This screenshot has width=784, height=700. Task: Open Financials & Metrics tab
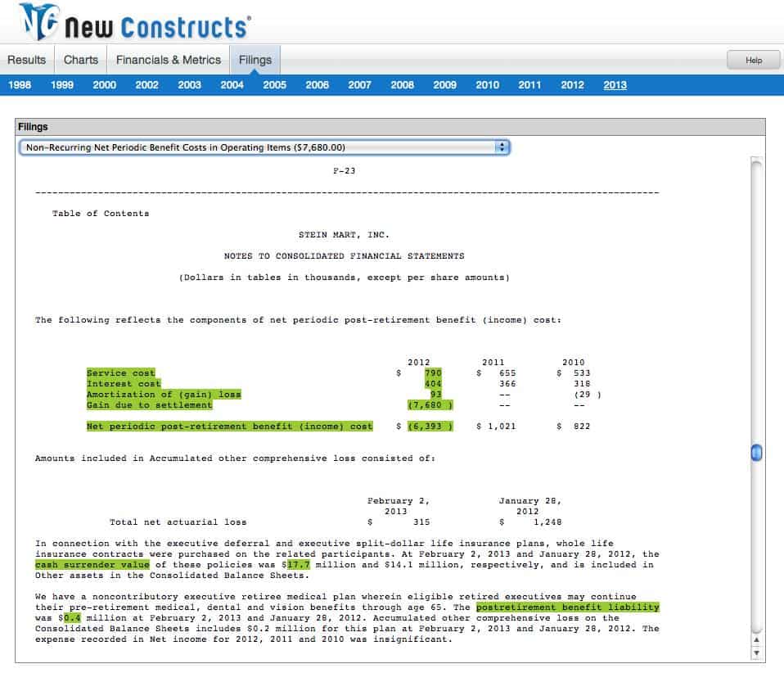tap(169, 60)
